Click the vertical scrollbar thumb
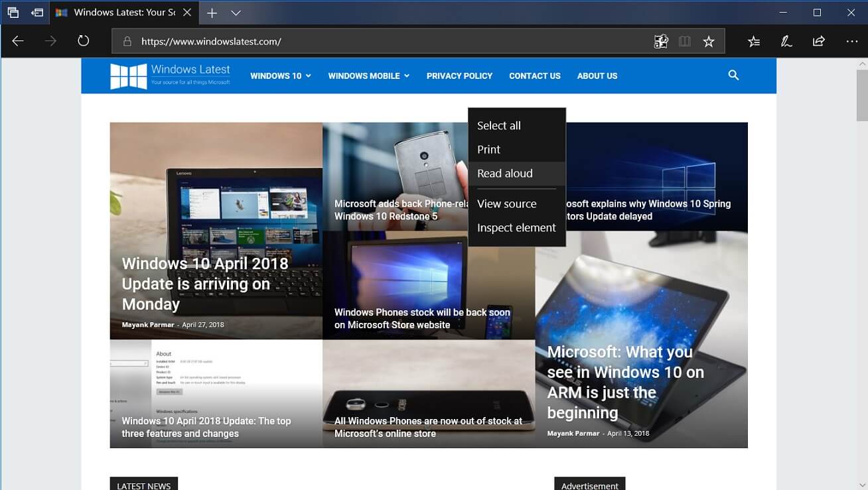This screenshot has width=868, height=490. (861, 95)
